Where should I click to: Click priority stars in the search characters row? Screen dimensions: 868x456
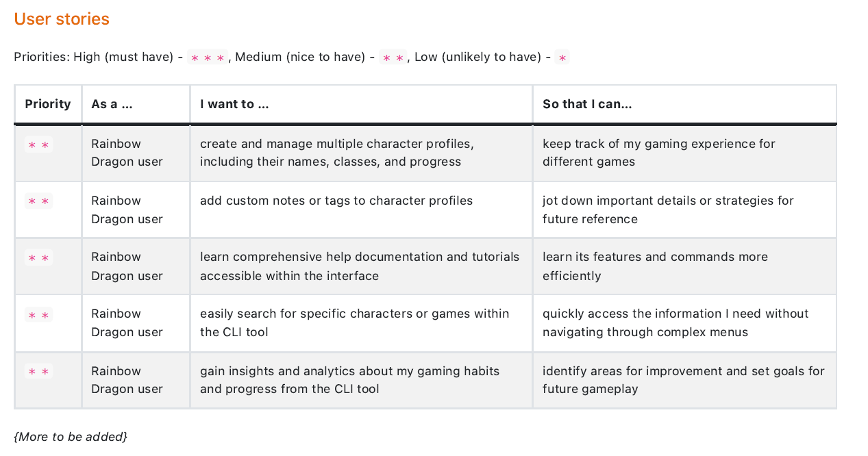tap(38, 315)
